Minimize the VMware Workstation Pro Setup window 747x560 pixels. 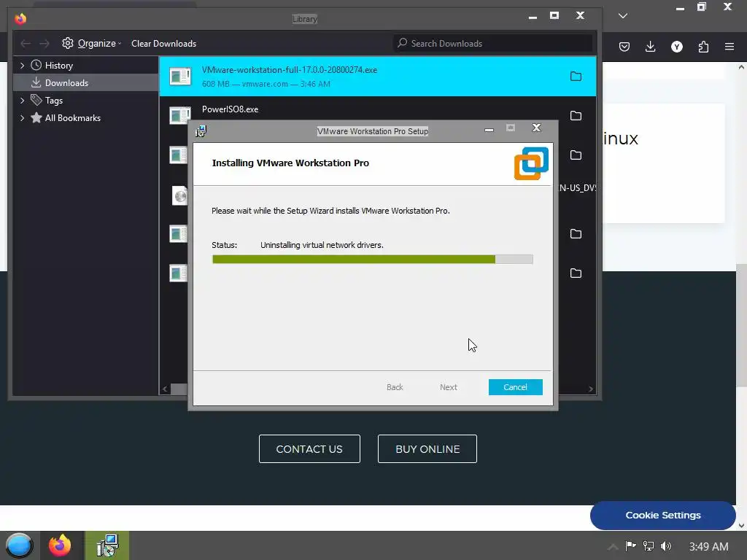coord(489,129)
